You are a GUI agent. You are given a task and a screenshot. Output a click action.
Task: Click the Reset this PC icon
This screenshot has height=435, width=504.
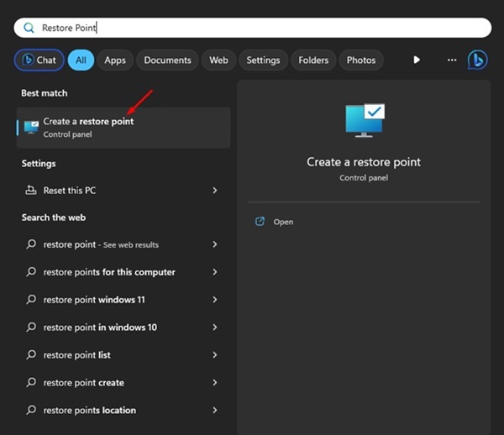click(31, 190)
